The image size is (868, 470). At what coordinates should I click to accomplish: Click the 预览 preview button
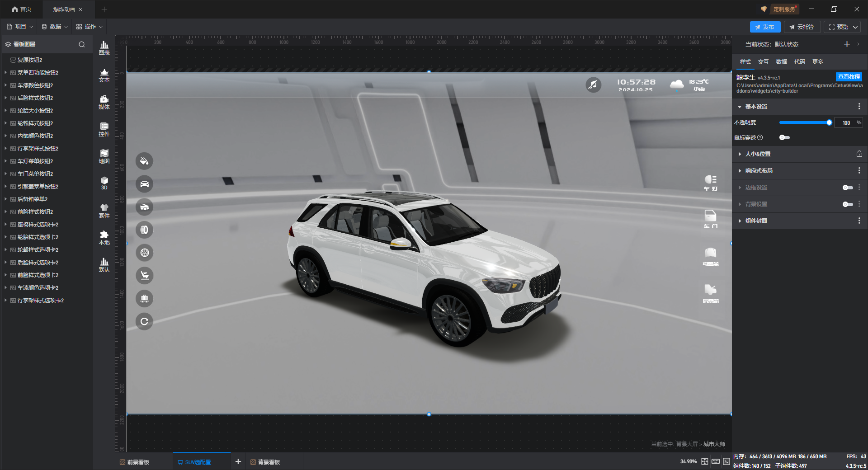(x=838, y=27)
